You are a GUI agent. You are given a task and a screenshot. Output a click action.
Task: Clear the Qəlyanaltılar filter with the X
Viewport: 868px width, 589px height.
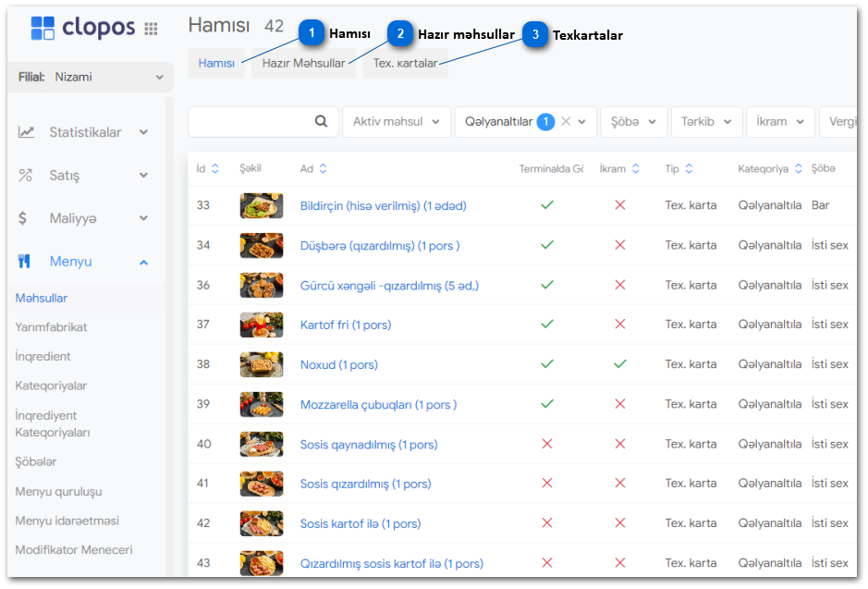tap(566, 121)
